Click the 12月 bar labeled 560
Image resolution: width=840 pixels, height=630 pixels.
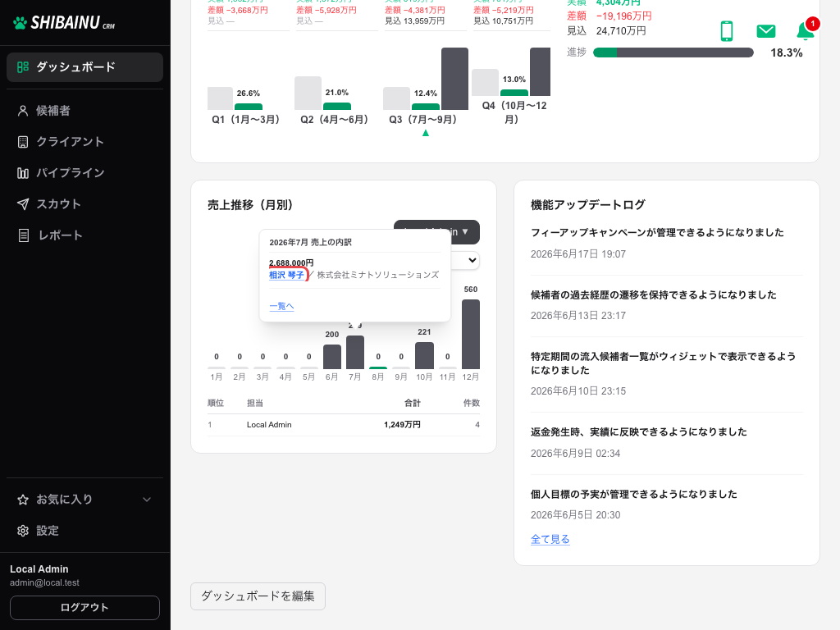click(x=471, y=335)
